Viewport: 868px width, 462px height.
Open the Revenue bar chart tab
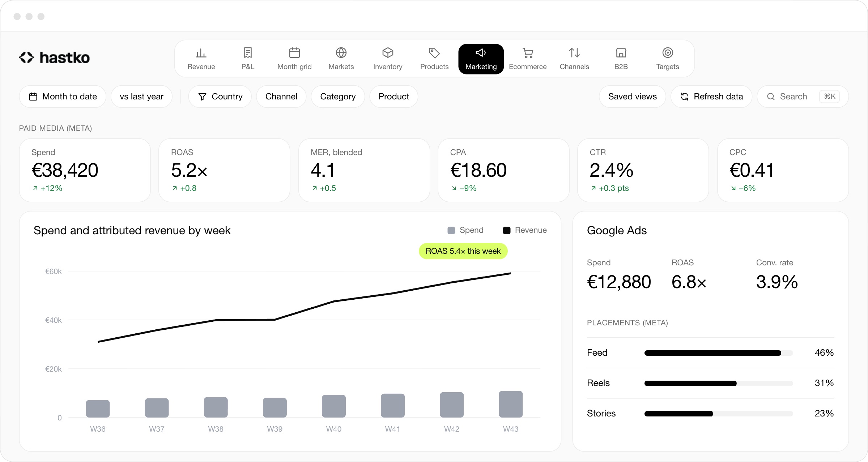(x=201, y=59)
